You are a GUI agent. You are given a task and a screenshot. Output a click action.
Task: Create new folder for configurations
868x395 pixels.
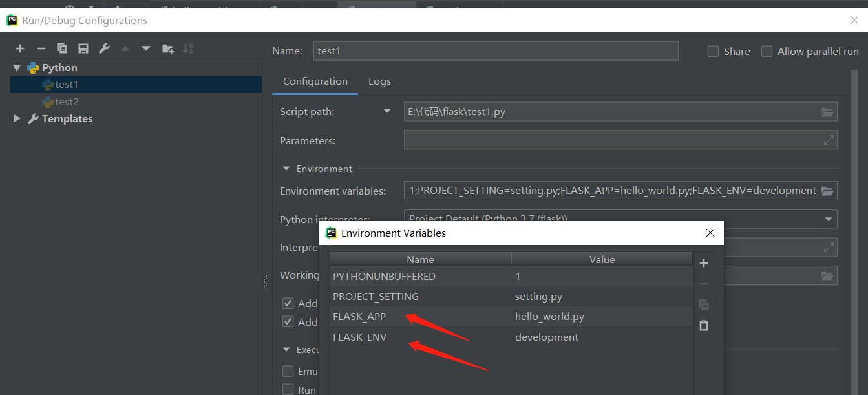[167, 48]
